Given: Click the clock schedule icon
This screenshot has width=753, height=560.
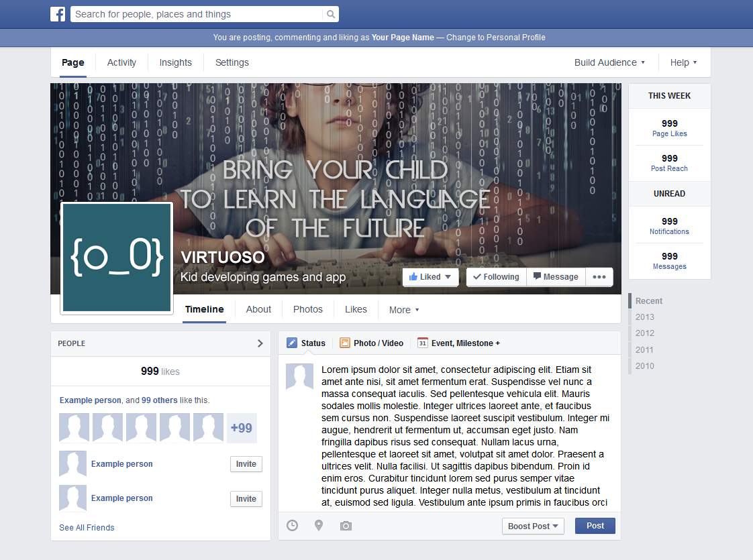Looking at the screenshot, I should [x=292, y=525].
